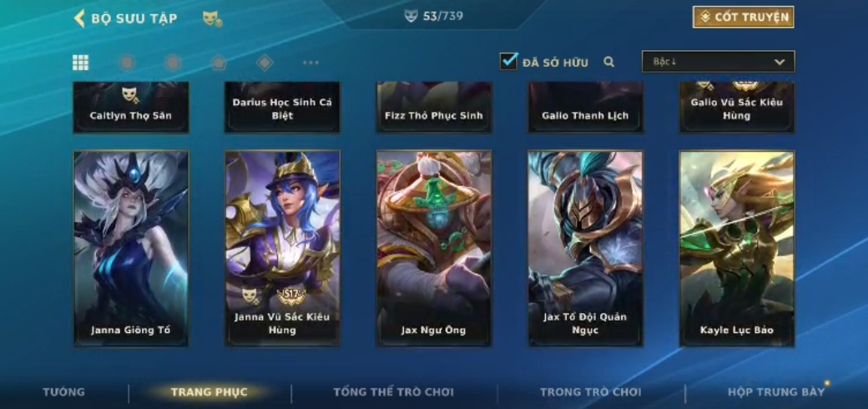Select the Jax Ngư Ông skin card

point(434,249)
